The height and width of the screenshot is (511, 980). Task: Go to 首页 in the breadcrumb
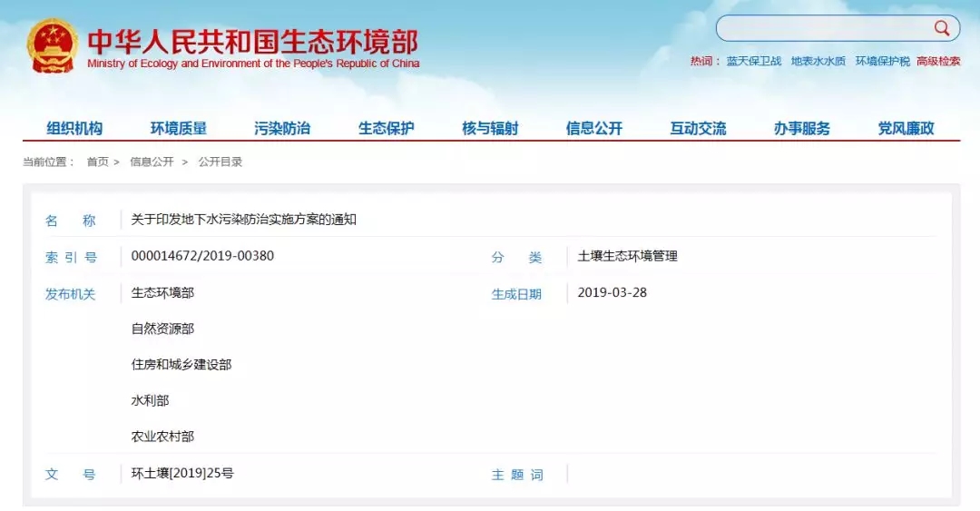[97, 162]
